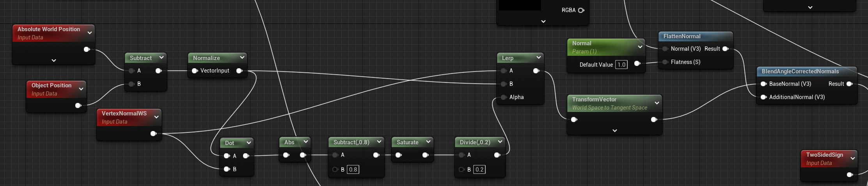The width and height of the screenshot is (868, 186).
Task: Click input pin A on the Subtract node
Action: [131, 71]
